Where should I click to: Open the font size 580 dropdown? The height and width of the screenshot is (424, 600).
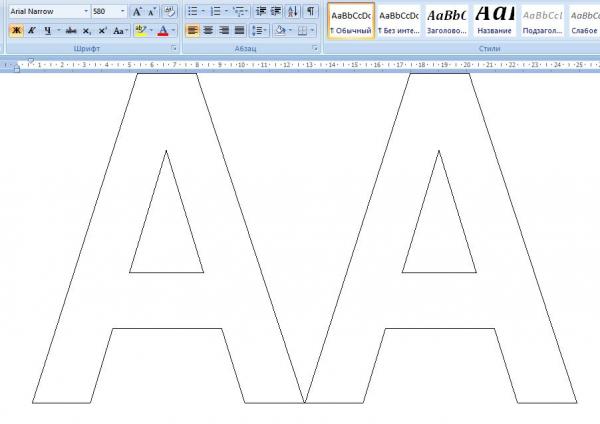pos(122,12)
